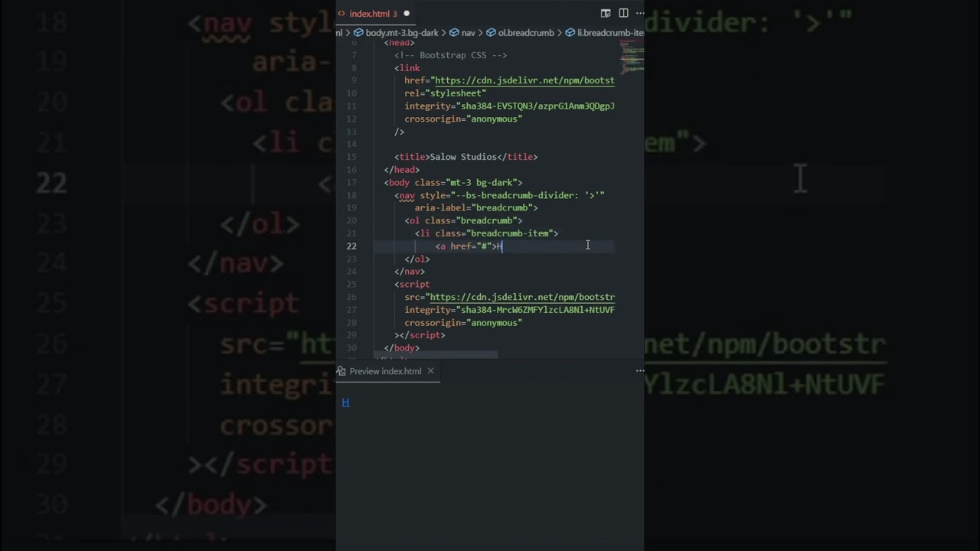Viewport: 980px width, 551px height.
Task: Close the Preview index.html tab
Action: point(430,371)
